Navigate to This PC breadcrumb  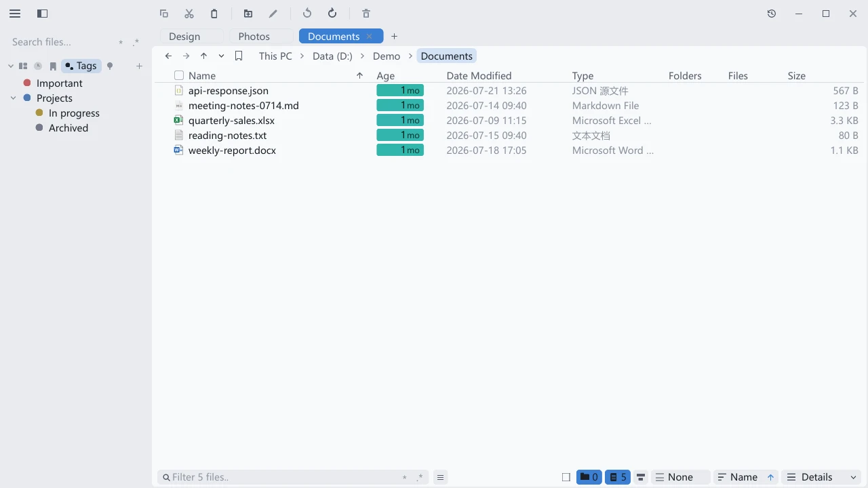275,56
